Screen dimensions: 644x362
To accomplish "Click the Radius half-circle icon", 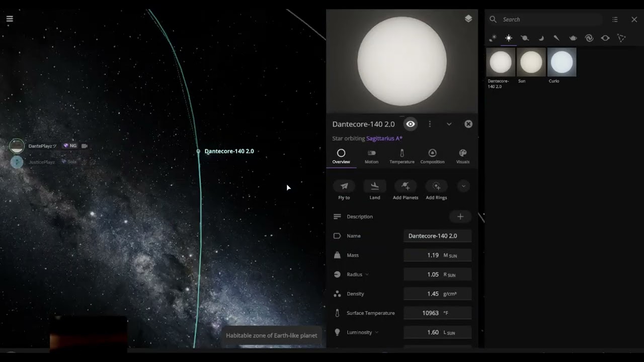I will (337, 275).
